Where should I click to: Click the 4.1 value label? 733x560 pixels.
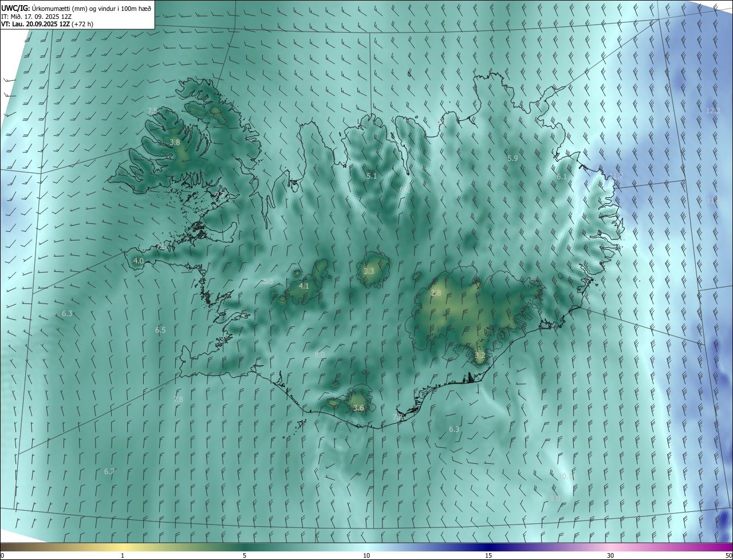[x=304, y=286]
